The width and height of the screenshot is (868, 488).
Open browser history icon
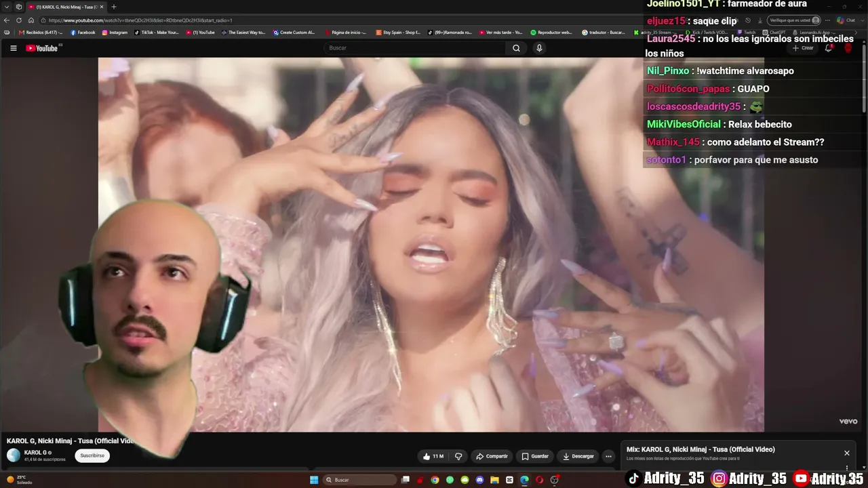pos(748,20)
